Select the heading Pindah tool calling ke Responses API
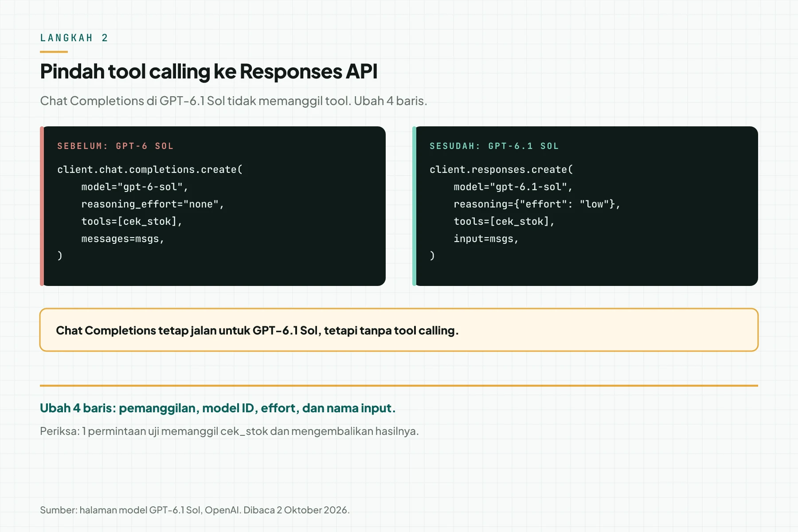The height and width of the screenshot is (532, 798). (x=209, y=71)
